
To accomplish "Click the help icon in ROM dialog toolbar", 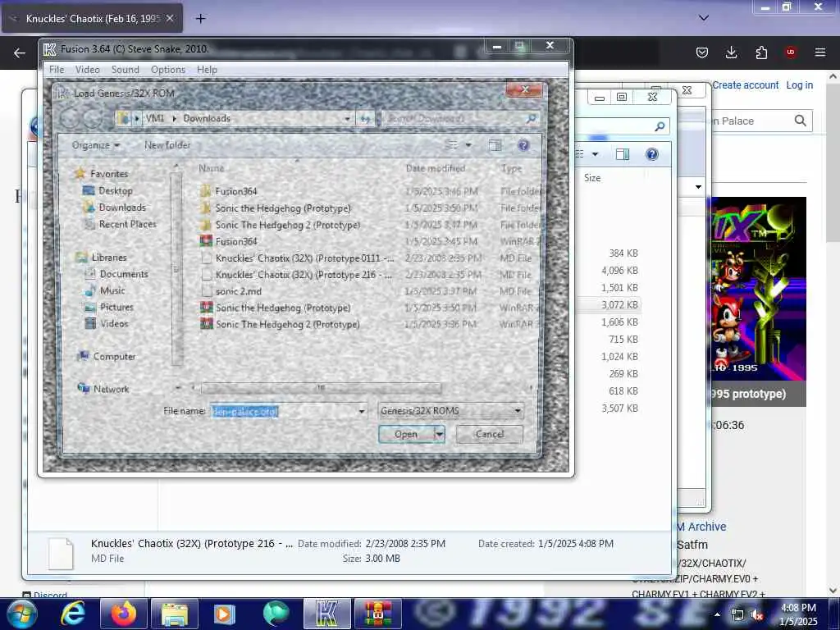I will click(x=523, y=145).
